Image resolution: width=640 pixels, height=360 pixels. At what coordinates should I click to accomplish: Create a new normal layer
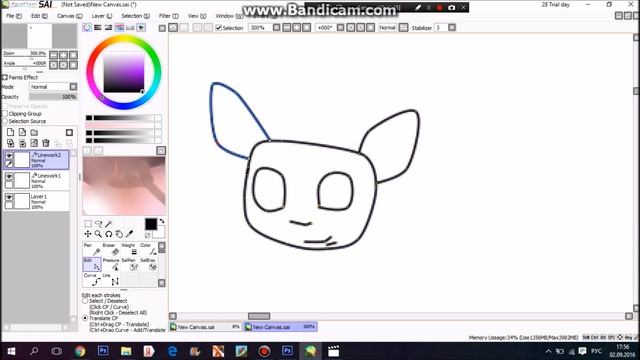(x=11, y=132)
